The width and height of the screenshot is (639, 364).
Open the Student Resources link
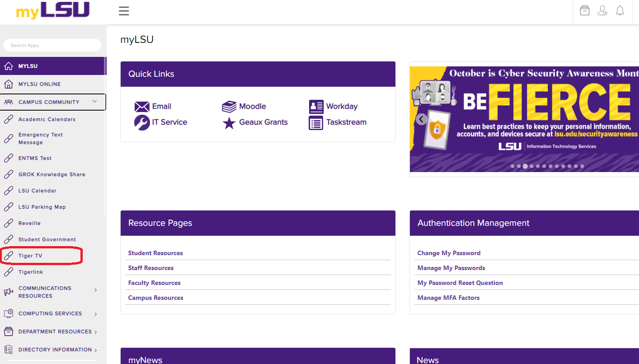point(155,253)
